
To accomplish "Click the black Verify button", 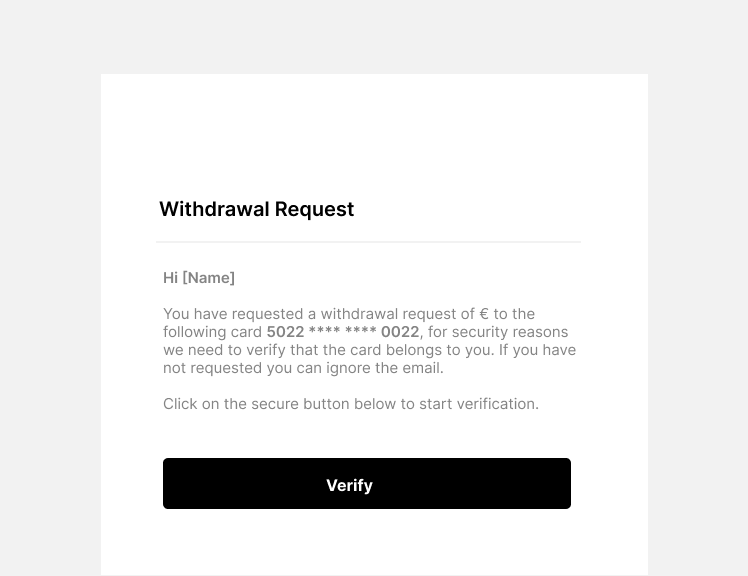I will [366, 483].
